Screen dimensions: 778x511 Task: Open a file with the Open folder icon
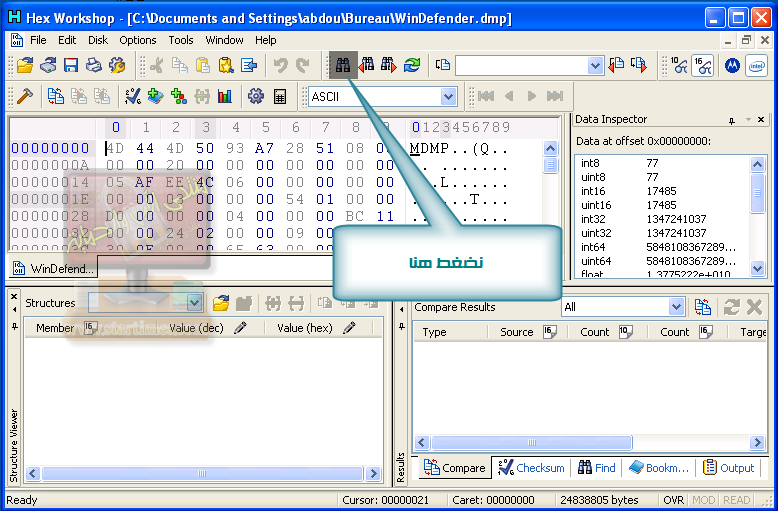tap(25, 65)
